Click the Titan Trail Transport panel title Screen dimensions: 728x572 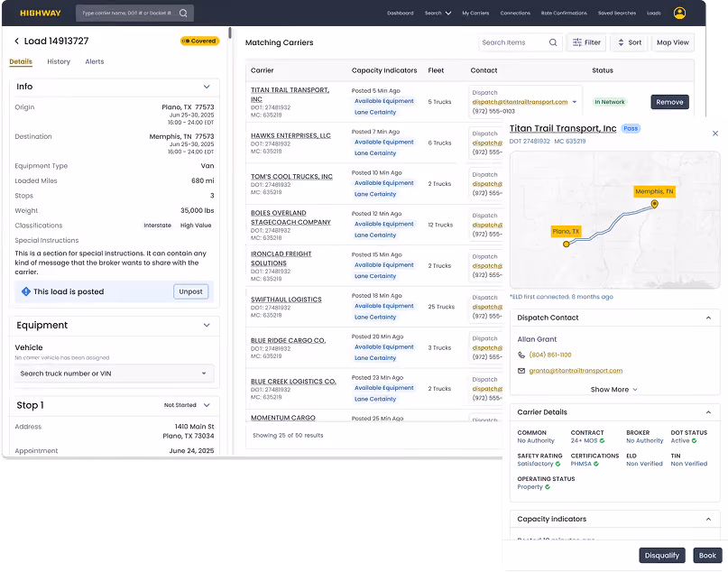[x=563, y=128]
